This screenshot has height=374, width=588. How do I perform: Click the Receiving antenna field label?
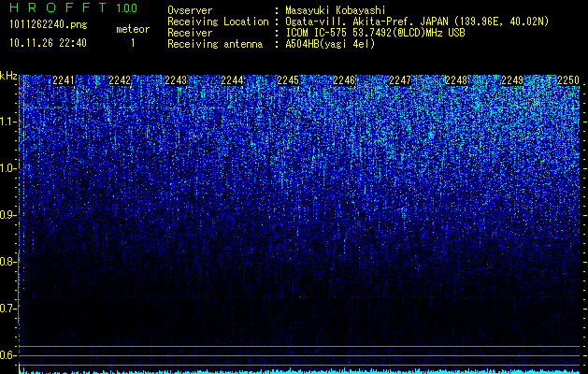pos(215,44)
